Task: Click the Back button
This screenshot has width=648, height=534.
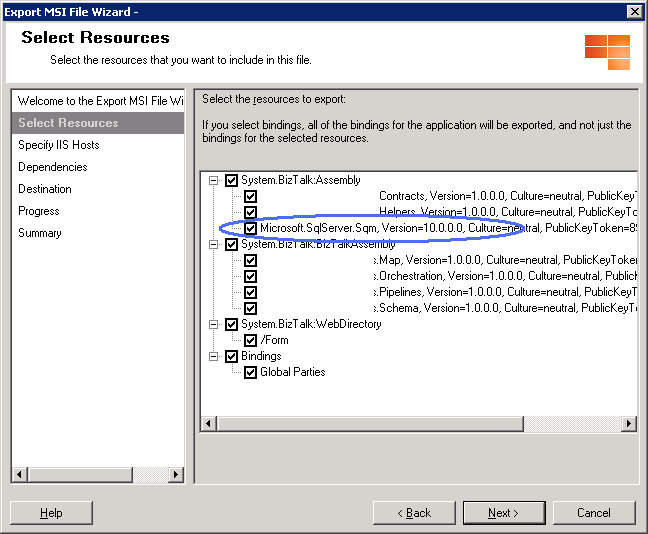Action: (x=414, y=513)
